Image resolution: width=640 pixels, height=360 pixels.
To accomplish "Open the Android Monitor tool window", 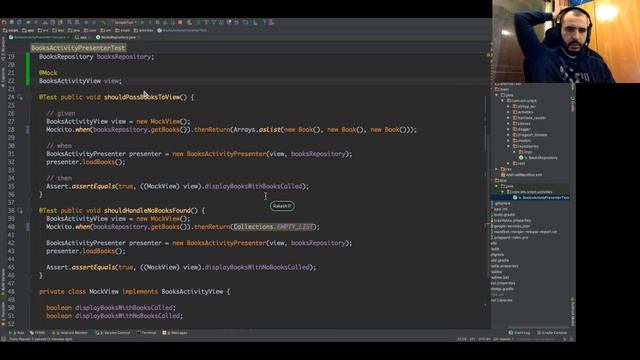I will click(x=71, y=333).
